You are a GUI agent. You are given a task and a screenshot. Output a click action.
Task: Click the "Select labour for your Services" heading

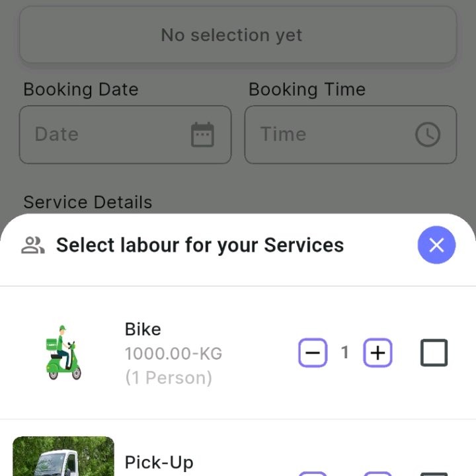tap(200, 245)
